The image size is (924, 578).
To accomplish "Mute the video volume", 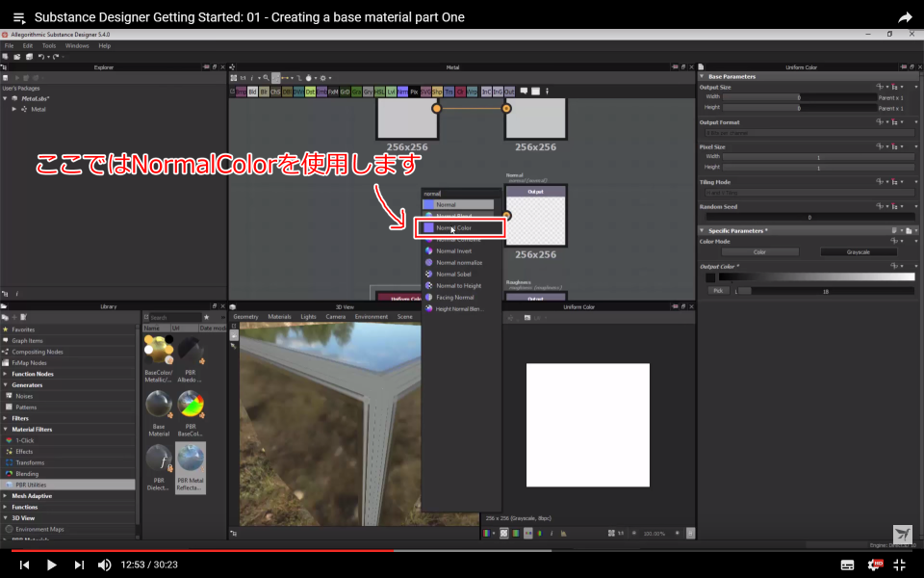I will point(104,565).
